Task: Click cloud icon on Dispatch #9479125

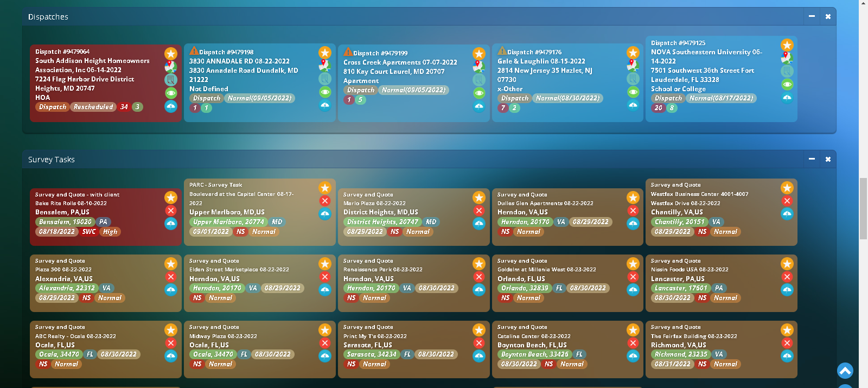Action: pyautogui.click(x=787, y=98)
